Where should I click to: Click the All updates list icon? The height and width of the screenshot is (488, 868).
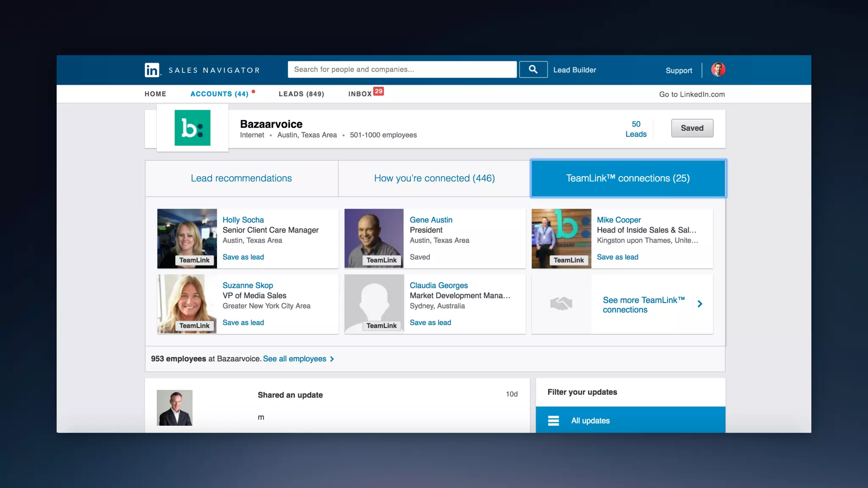tap(554, 421)
